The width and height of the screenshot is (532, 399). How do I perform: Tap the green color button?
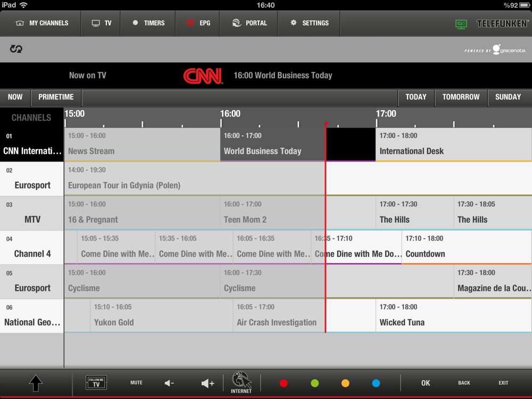(x=315, y=383)
